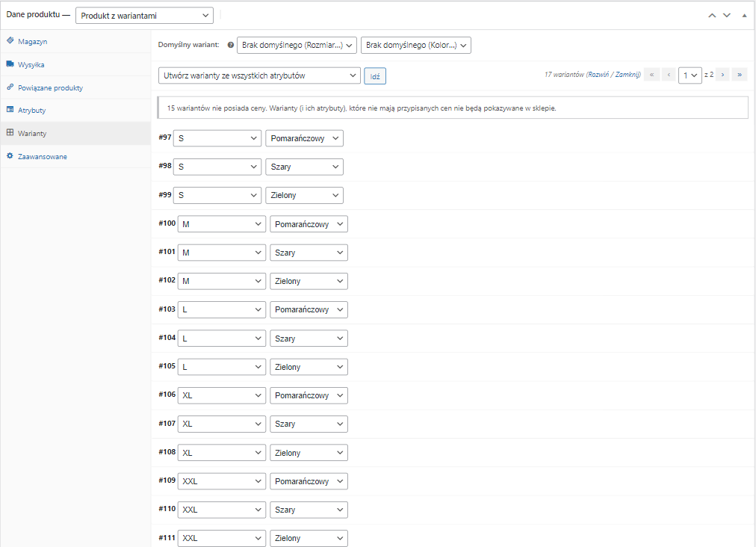
Task: Click the Rozwiń link
Action: pyautogui.click(x=598, y=75)
